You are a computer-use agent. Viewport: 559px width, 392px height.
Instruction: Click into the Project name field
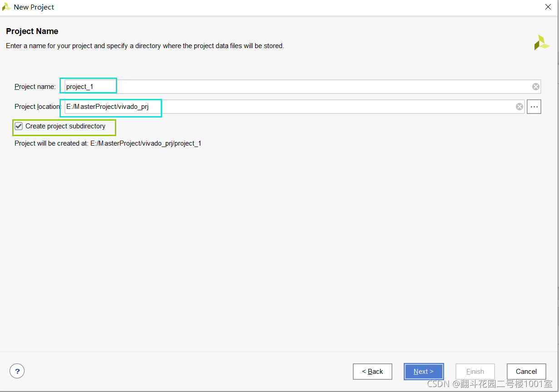click(x=302, y=87)
